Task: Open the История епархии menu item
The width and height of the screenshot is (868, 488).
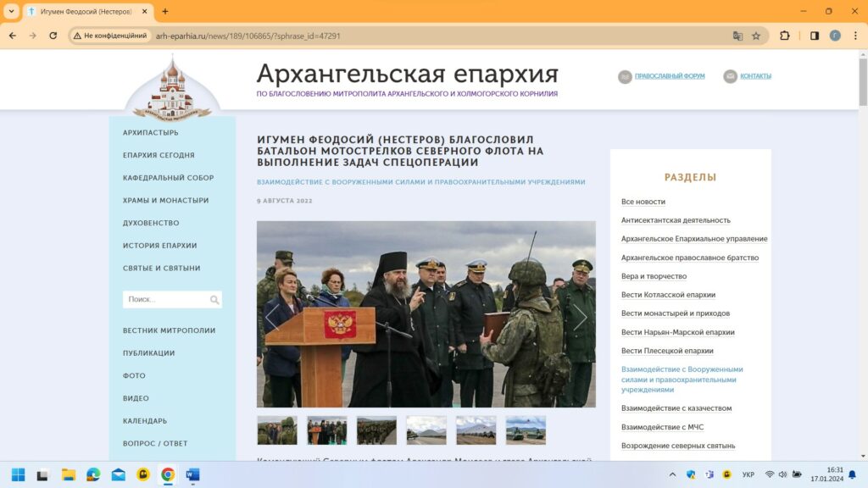Action: (x=160, y=246)
